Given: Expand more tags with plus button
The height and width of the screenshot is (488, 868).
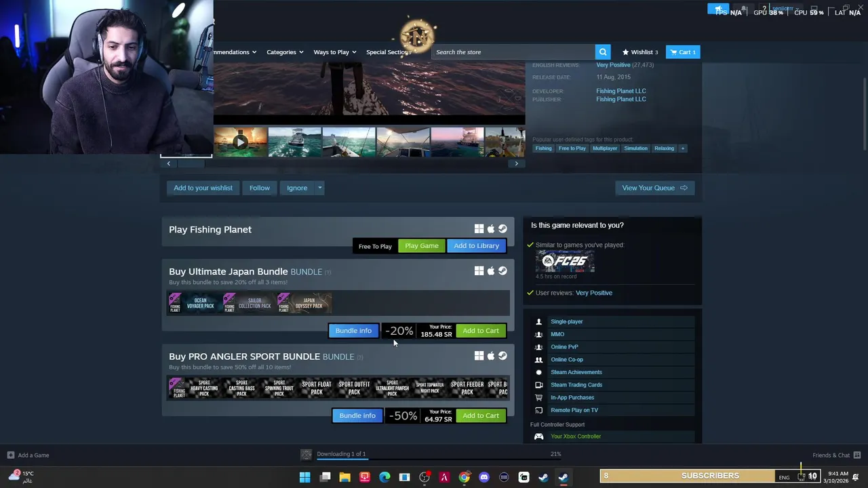Looking at the screenshot, I should tap(683, 148).
